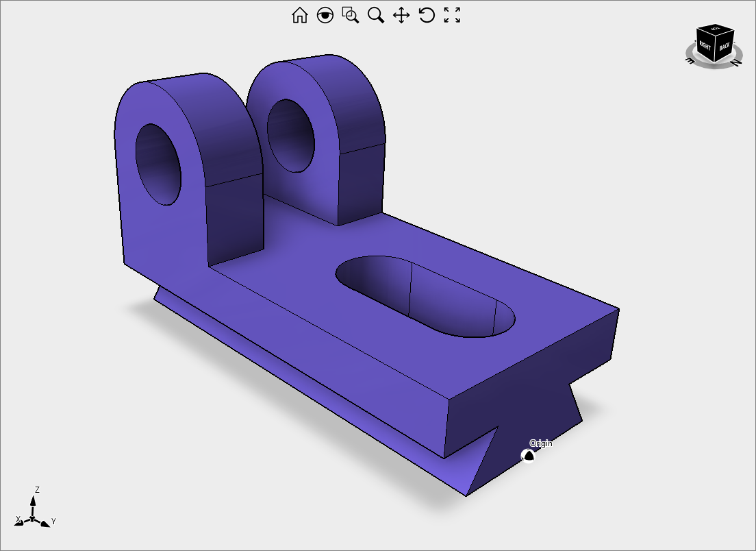Click the Home view icon
The width and height of the screenshot is (756, 551).
[x=299, y=15]
